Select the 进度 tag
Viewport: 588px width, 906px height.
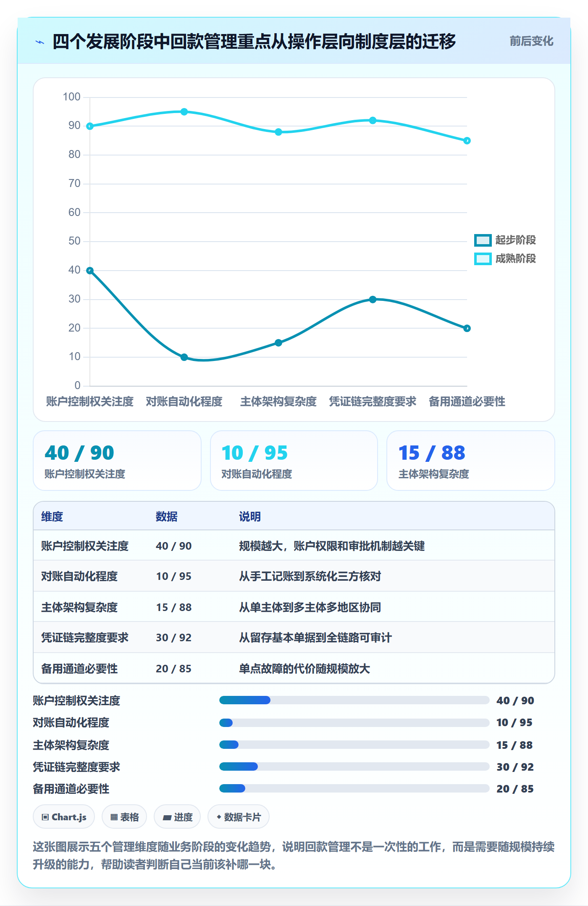tap(177, 817)
